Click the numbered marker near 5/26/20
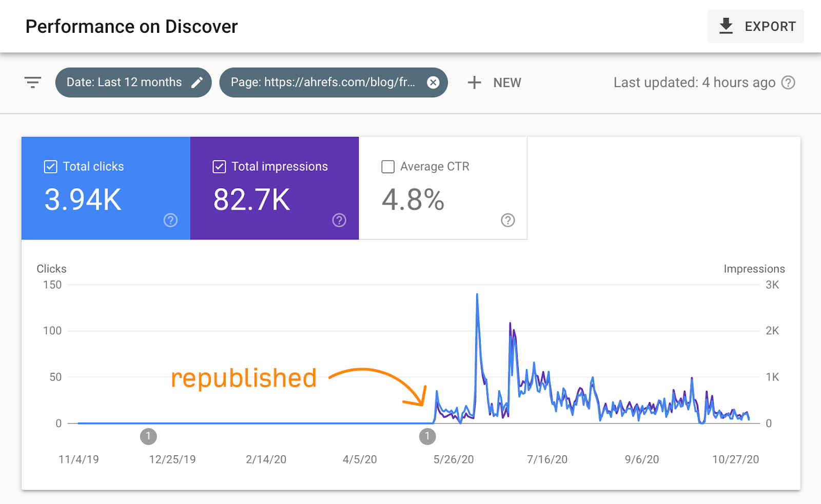Viewport: 821px width, 504px height. coord(427,436)
